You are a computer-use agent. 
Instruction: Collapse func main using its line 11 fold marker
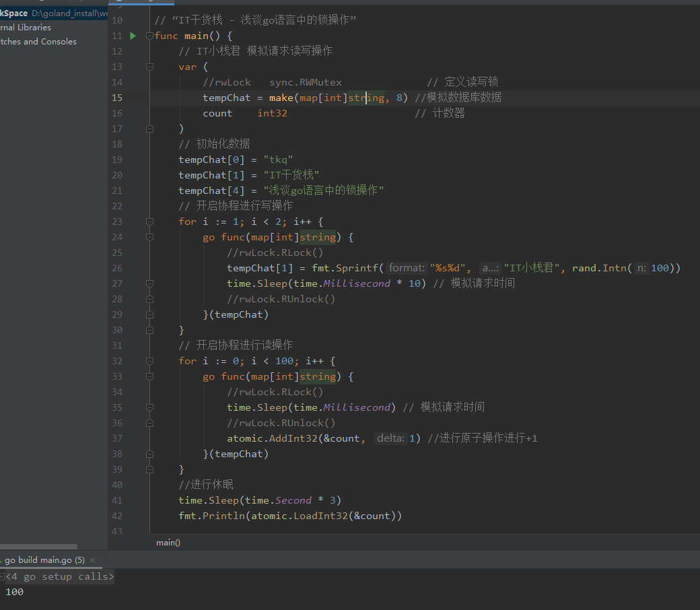pyautogui.click(x=149, y=36)
